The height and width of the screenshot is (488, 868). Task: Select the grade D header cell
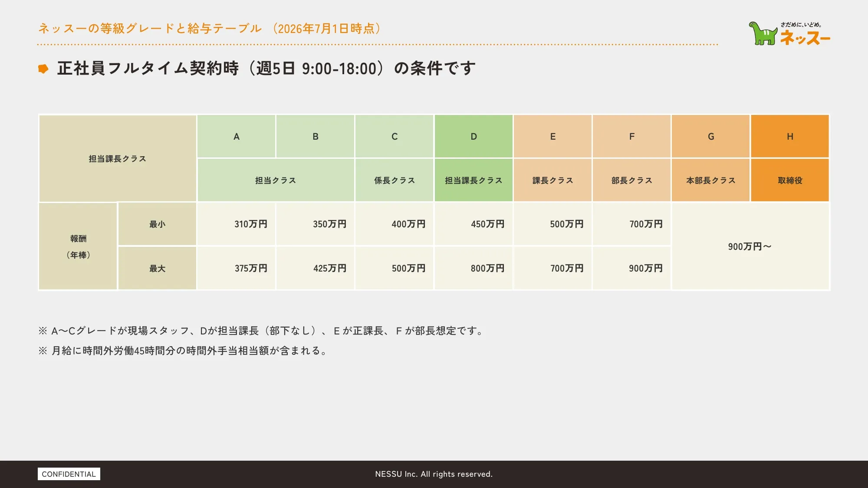(473, 136)
